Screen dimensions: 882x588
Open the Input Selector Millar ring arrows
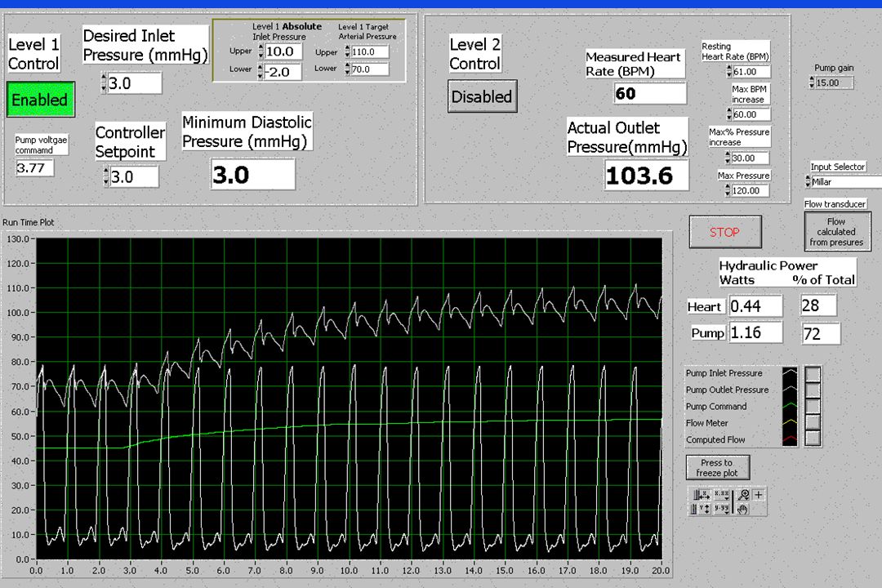(808, 182)
